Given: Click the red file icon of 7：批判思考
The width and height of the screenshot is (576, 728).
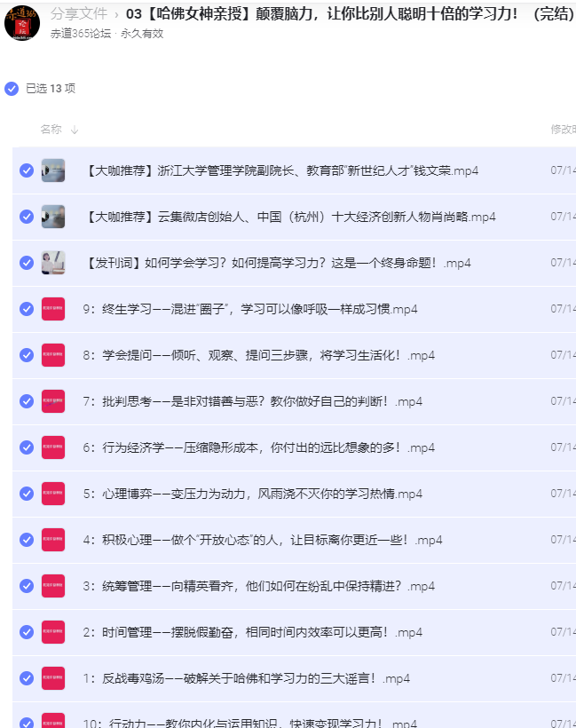Looking at the screenshot, I should tap(53, 401).
